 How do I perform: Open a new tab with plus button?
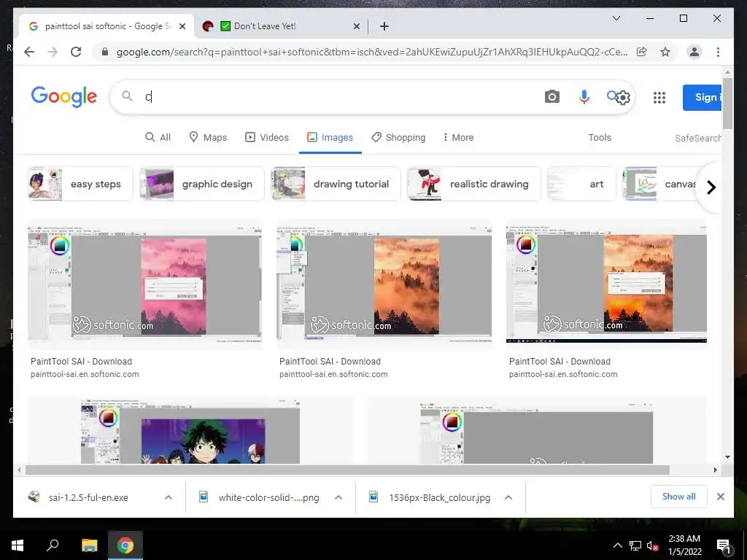coord(384,26)
